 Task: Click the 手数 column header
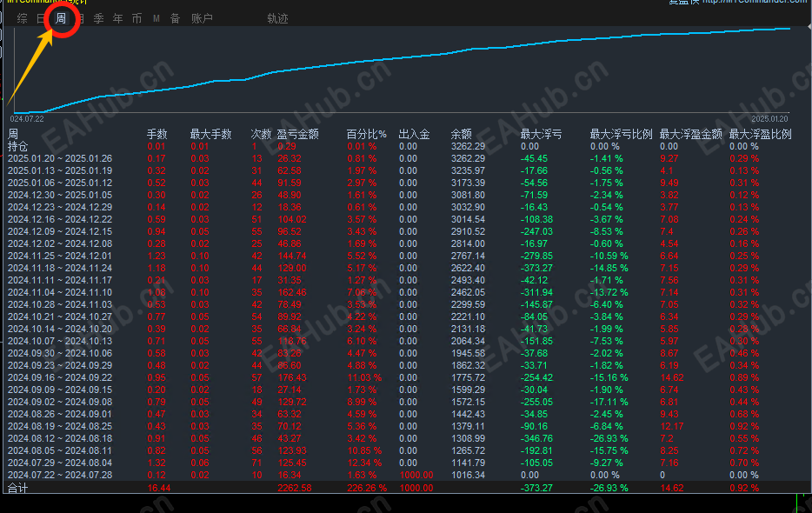[x=156, y=134]
